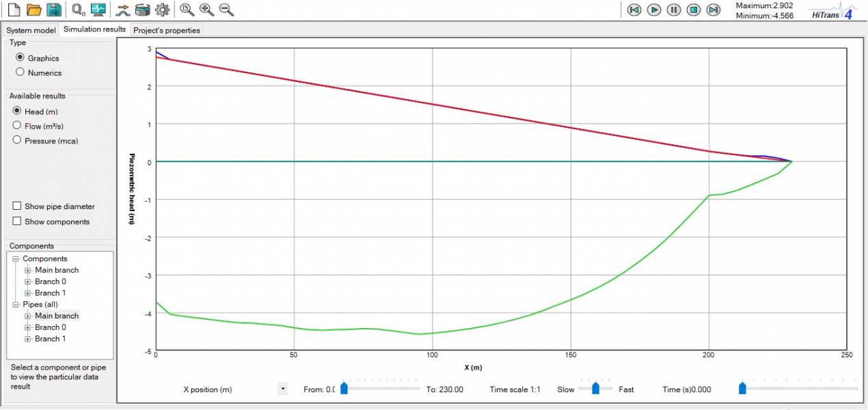Stop the simulation playback
The width and height of the screenshot is (868, 410).
694,10
